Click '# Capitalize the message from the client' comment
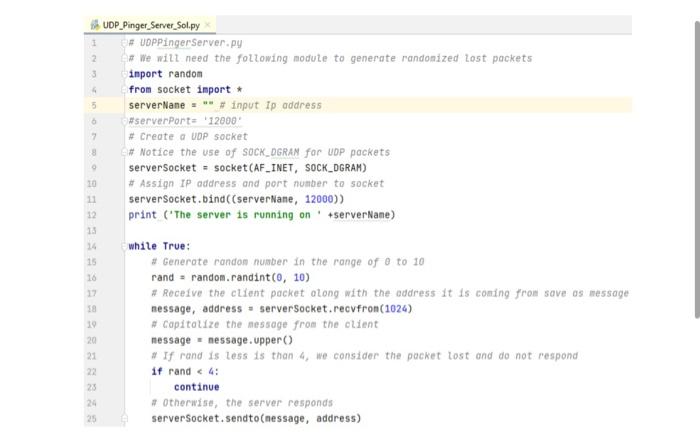 pos(265,324)
